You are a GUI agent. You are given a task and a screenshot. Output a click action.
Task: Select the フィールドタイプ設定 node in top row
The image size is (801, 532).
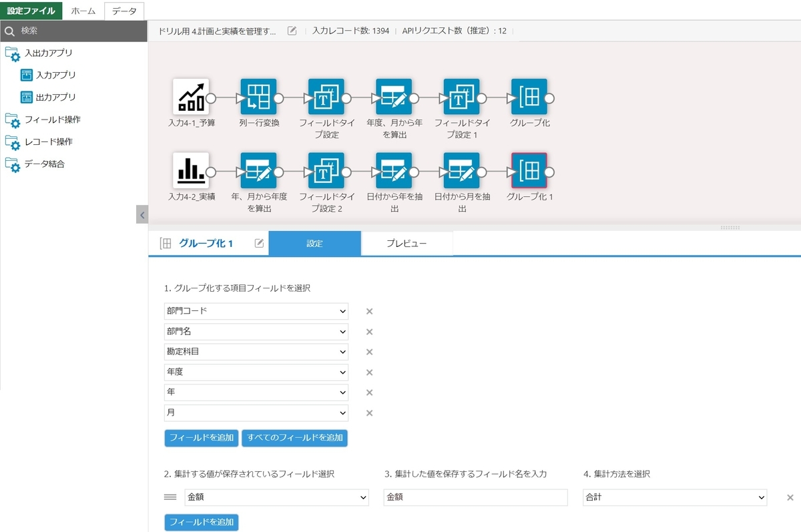pyautogui.click(x=326, y=97)
